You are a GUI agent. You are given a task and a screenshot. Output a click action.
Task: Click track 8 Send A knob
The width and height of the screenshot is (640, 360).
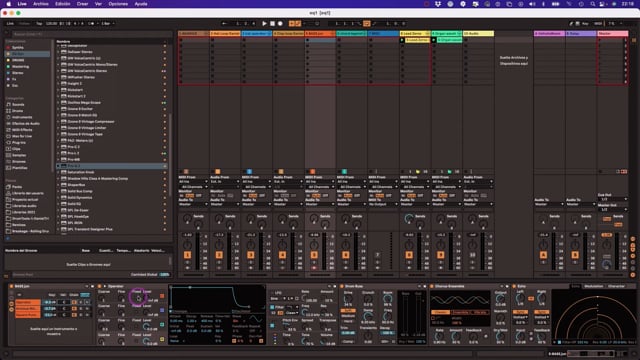409,219
